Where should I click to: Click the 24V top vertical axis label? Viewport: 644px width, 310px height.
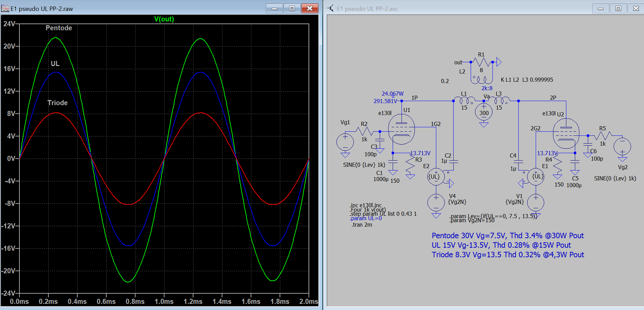click(x=9, y=24)
